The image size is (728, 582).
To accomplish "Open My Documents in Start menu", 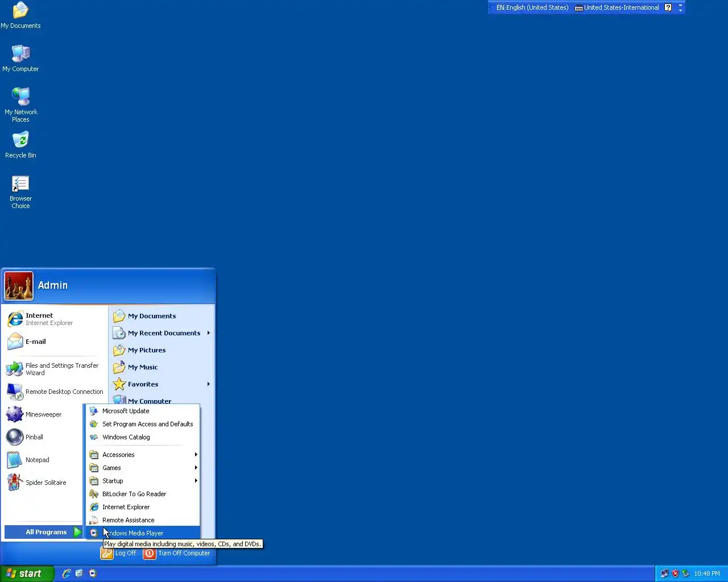I will [x=162, y=316].
